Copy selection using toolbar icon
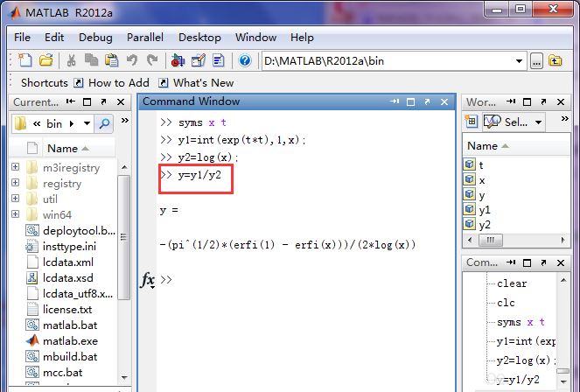The width and height of the screenshot is (580, 392). coord(91,60)
